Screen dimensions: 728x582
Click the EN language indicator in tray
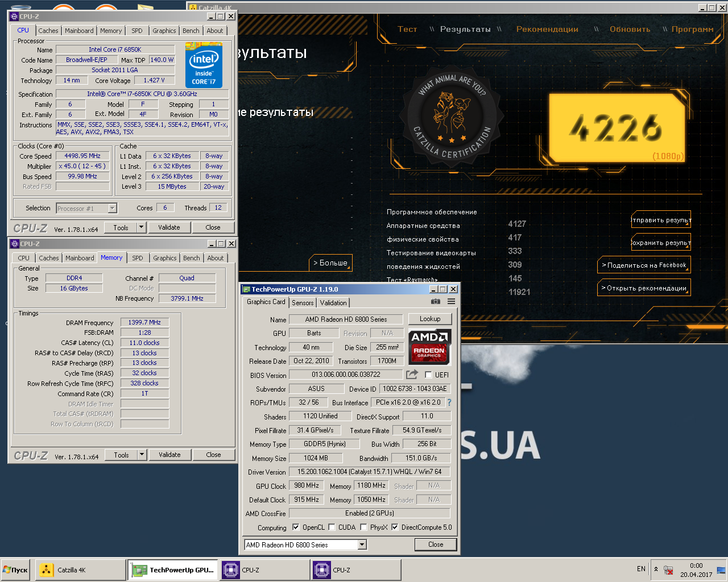641,569
